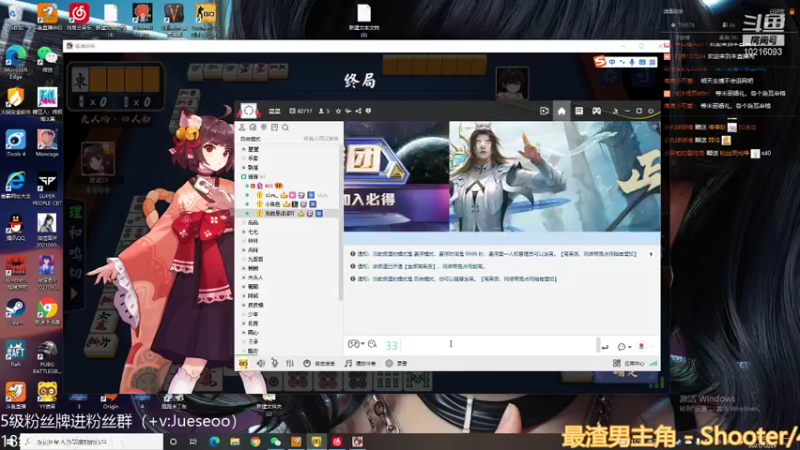The height and width of the screenshot is (450, 800).
Task: Open the chat bubble icon above channel tree
Action: [x=253, y=127]
